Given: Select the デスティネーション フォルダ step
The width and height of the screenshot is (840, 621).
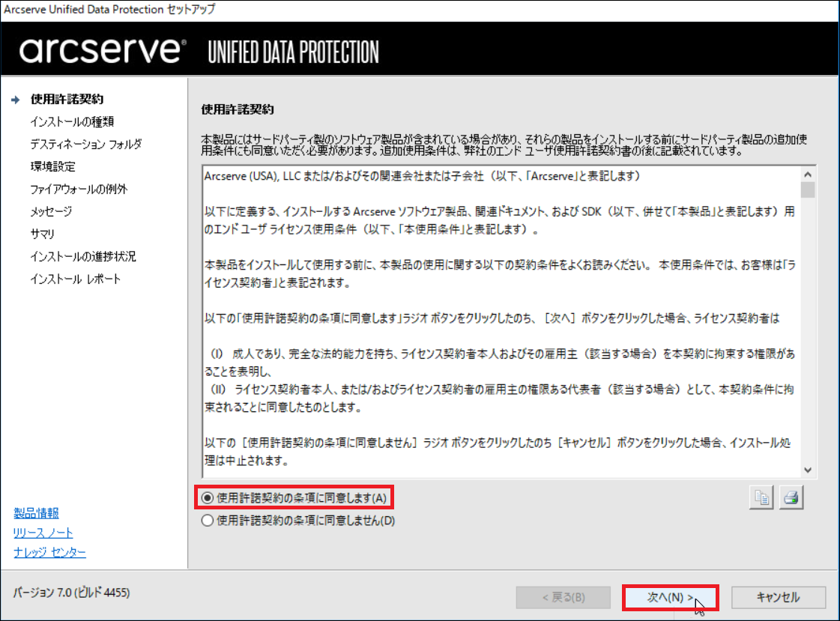Looking at the screenshot, I should [86, 144].
